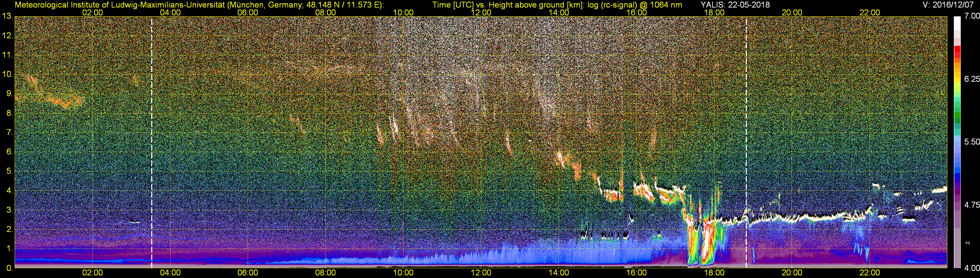Click the 3 km height axis label
The height and width of the screenshot is (278, 980).
tap(9, 210)
